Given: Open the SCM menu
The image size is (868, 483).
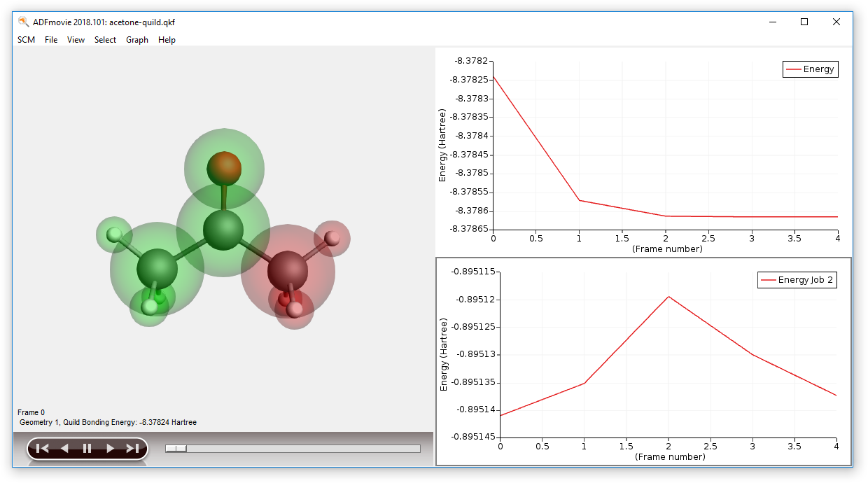Looking at the screenshot, I should (27, 40).
